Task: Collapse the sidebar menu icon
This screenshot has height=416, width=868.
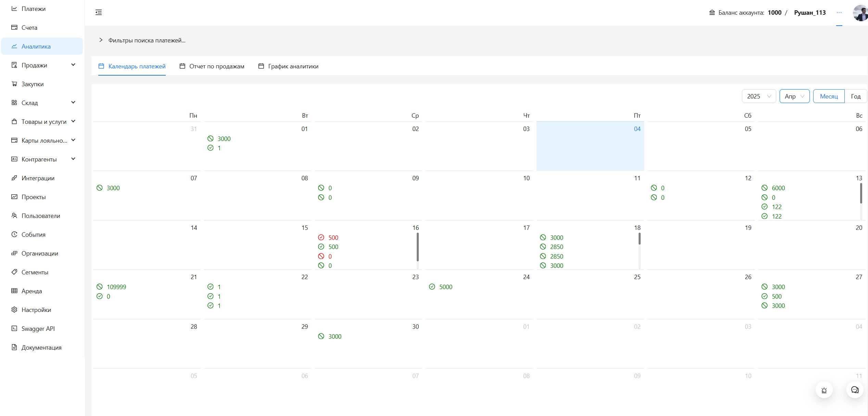Action: point(99,13)
